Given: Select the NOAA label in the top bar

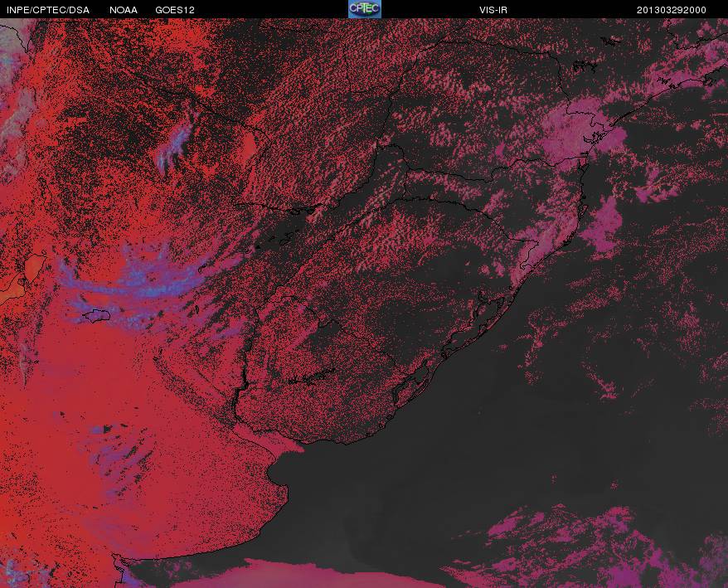Looking at the screenshot, I should tap(124, 10).
